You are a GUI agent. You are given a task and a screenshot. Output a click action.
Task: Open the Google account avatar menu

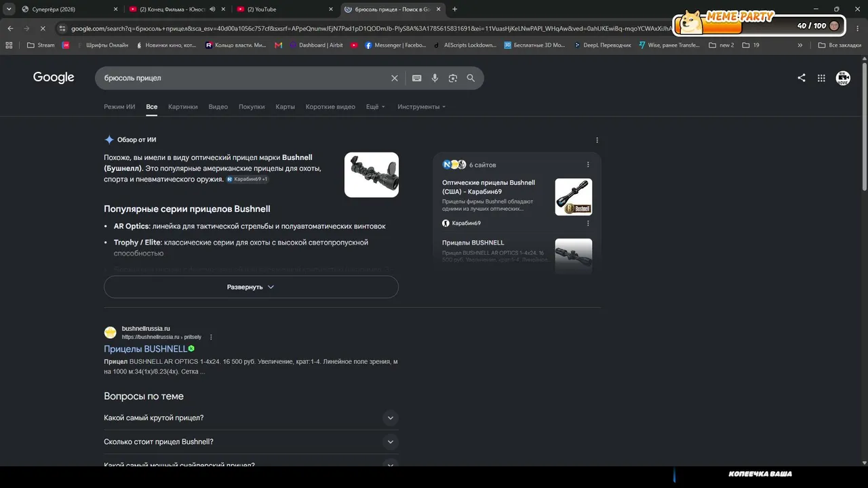pyautogui.click(x=843, y=78)
